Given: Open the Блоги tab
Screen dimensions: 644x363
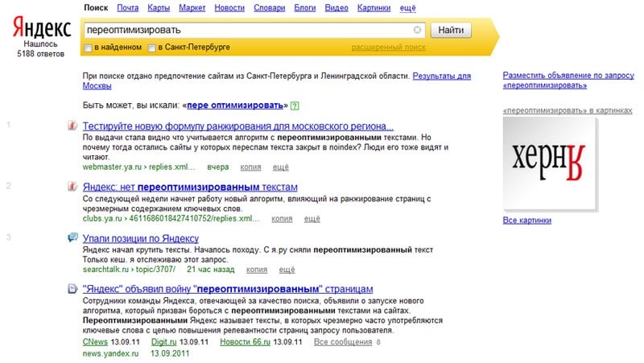Looking at the screenshot, I should click(305, 8).
